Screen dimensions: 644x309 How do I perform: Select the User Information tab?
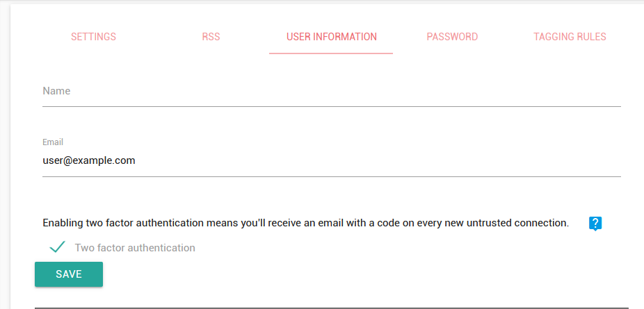(x=331, y=37)
